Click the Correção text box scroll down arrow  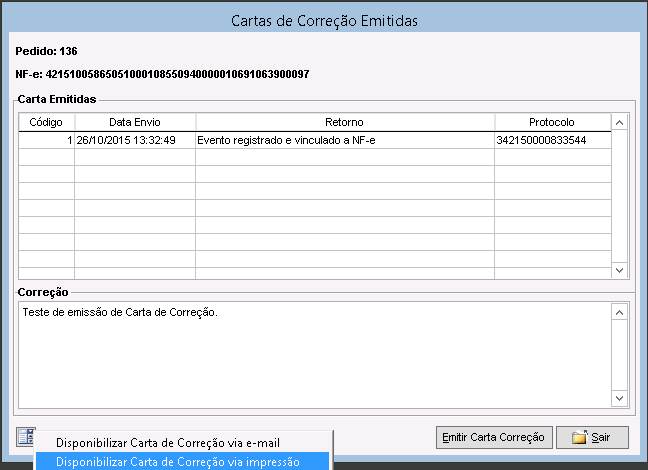pyautogui.click(x=619, y=398)
